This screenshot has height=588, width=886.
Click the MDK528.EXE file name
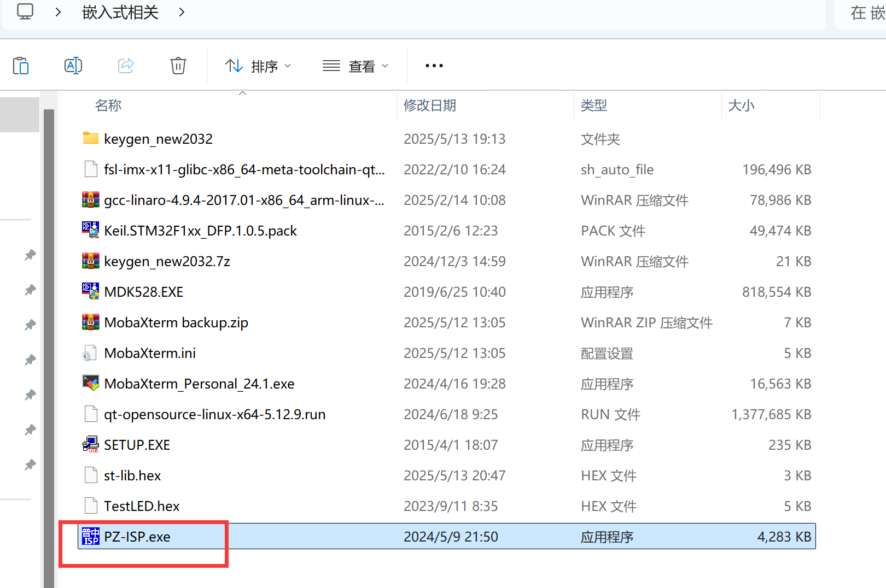tap(144, 292)
